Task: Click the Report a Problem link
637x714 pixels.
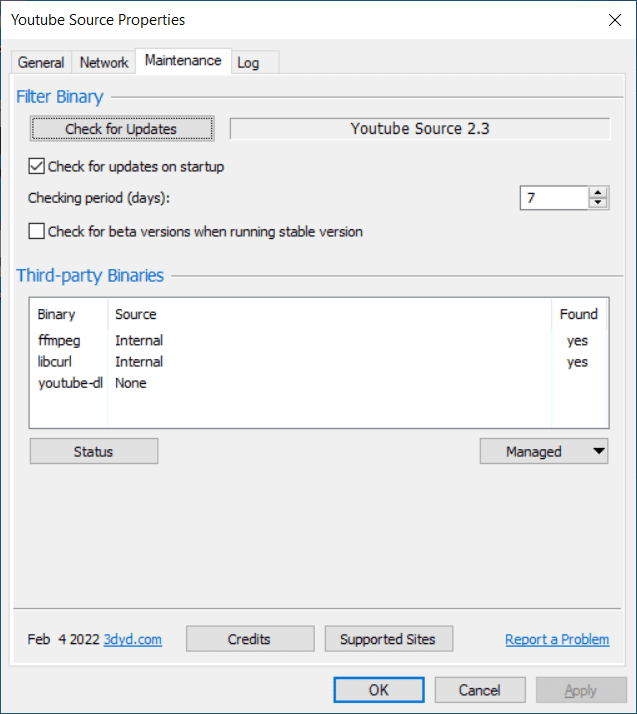Action: pyautogui.click(x=557, y=639)
